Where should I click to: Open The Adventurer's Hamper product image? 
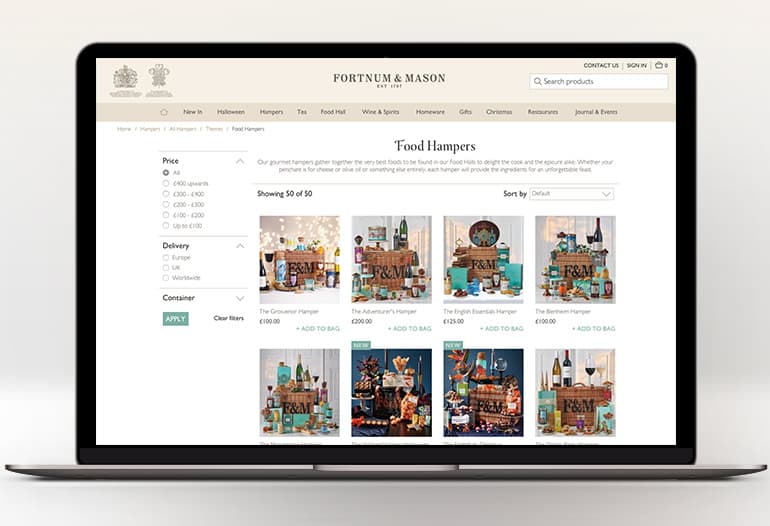coord(391,260)
